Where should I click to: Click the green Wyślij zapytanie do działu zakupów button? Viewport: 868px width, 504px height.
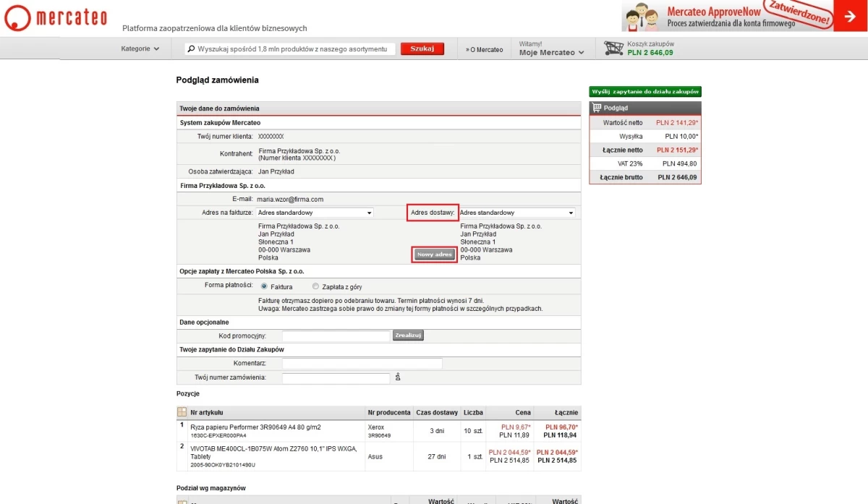(x=645, y=92)
